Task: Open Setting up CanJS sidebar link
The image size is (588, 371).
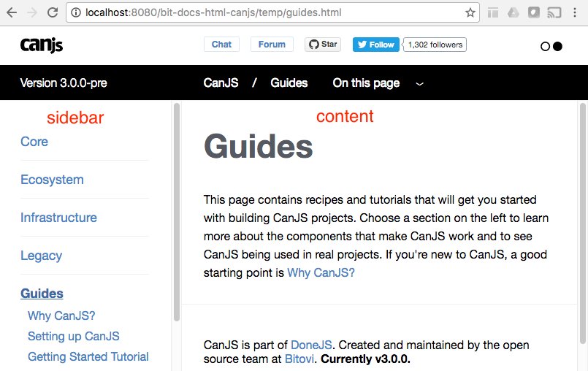Action: coord(74,336)
